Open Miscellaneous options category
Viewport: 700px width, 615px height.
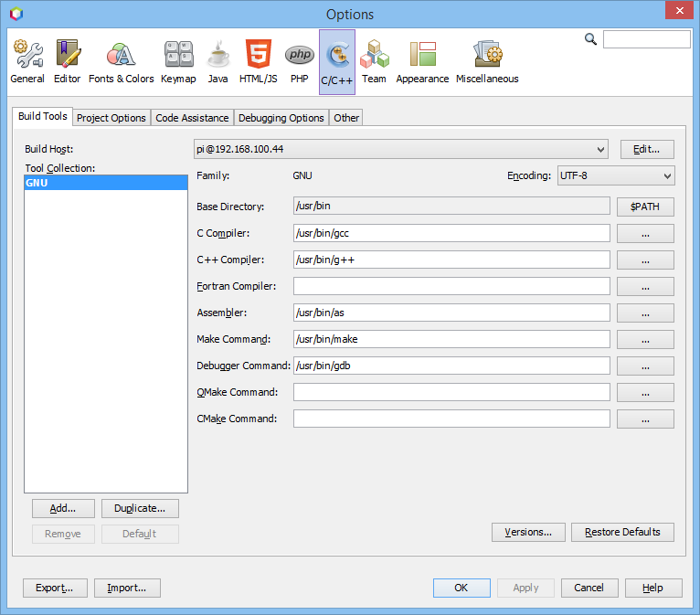click(487, 62)
